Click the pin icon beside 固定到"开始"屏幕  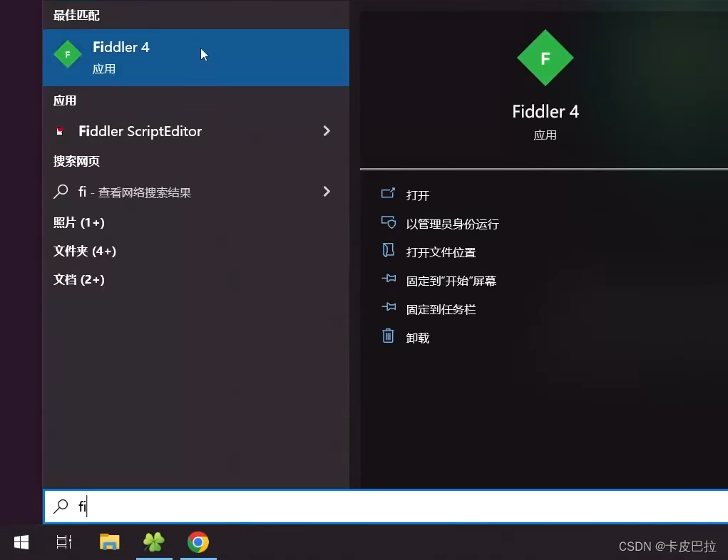pyautogui.click(x=389, y=279)
